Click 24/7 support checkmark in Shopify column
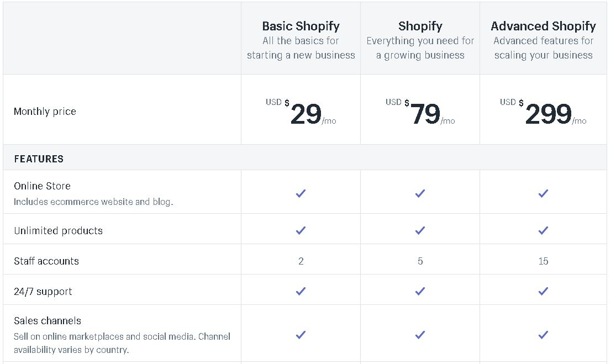Image resolution: width=616 pixels, height=364 pixels. click(420, 291)
